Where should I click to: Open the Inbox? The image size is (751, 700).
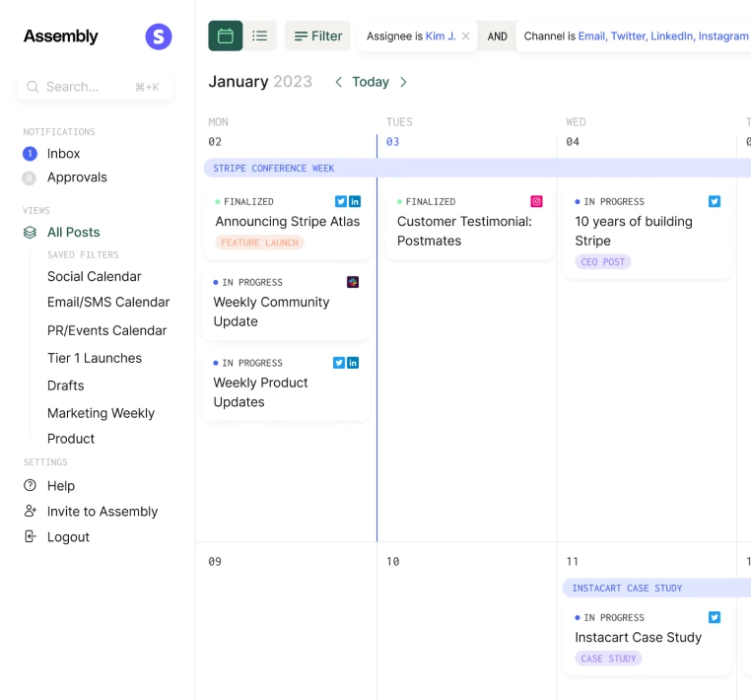point(63,154)
